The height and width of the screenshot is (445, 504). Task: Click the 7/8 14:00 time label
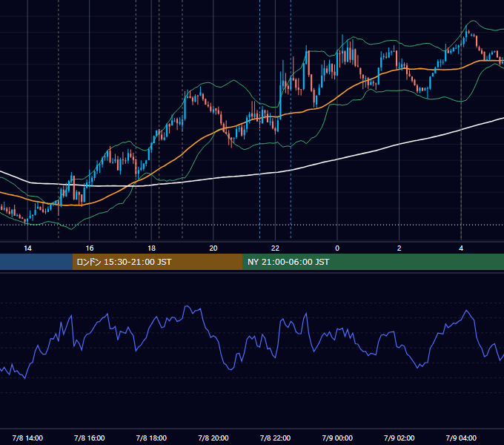27,438
